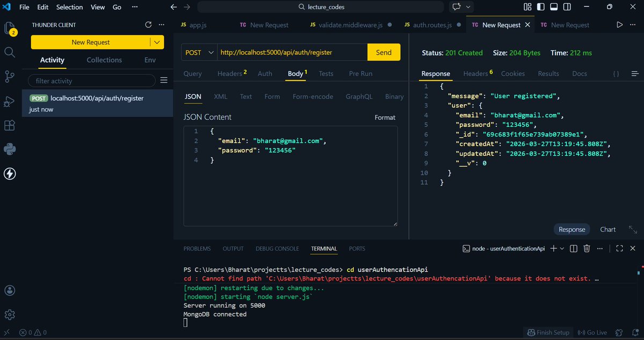
Task: Expand response panel with diagonal arrows icon
Action: [x=633, y=229]
